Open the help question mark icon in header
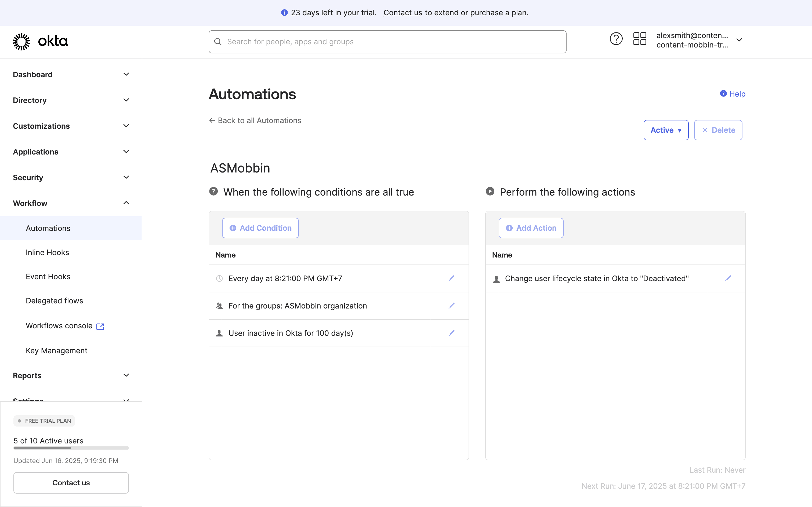This screenshot has height=507, width=812. coord(616,39)
